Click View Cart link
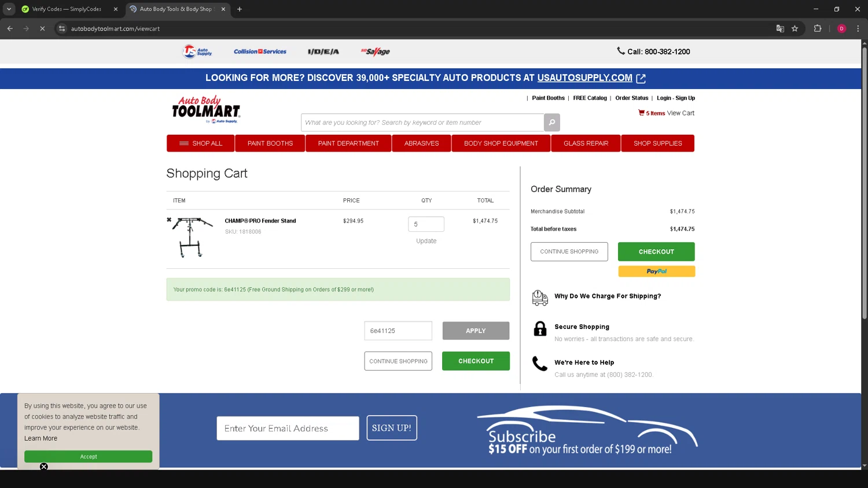Screen dimensions: 868x488 [x=681, y=113]
